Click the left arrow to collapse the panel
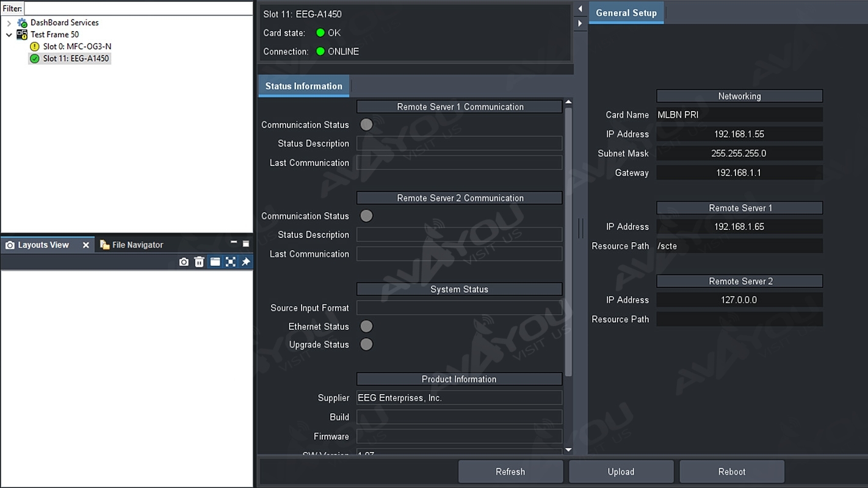The image size is (868, 488). [x=580, y=9]
